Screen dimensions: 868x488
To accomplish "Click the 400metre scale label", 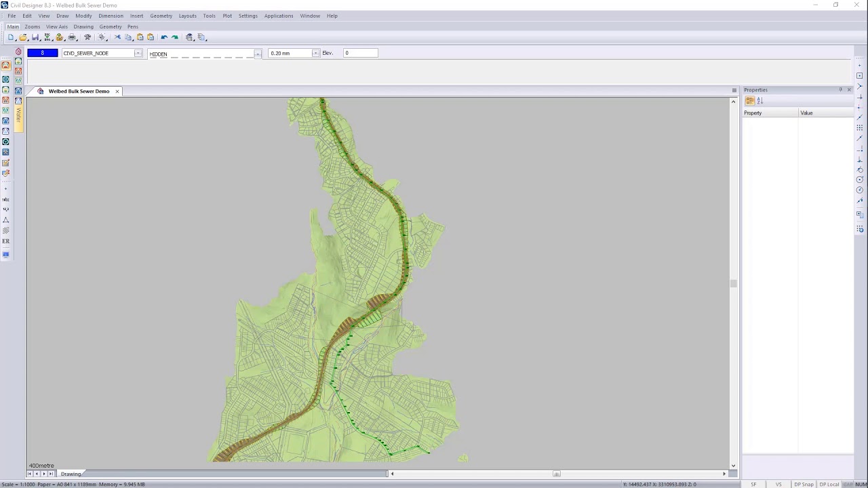I will click(x=41, y=466).
